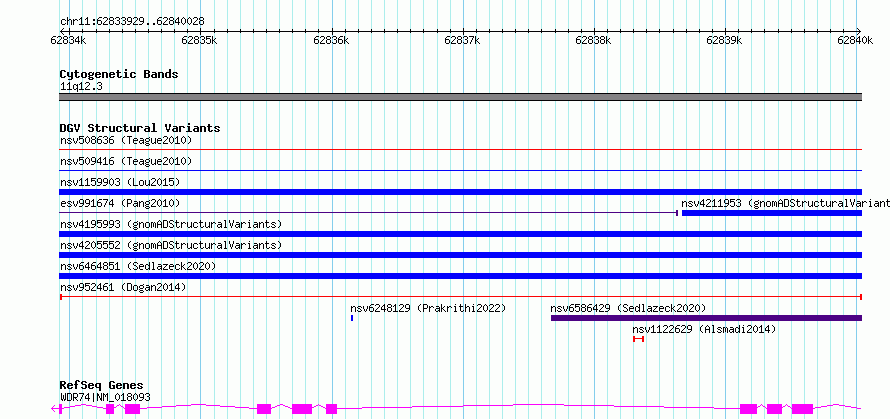Click the blue bar under nsv4211953
The width and height of the screenshot is (890, 419).
772,213
